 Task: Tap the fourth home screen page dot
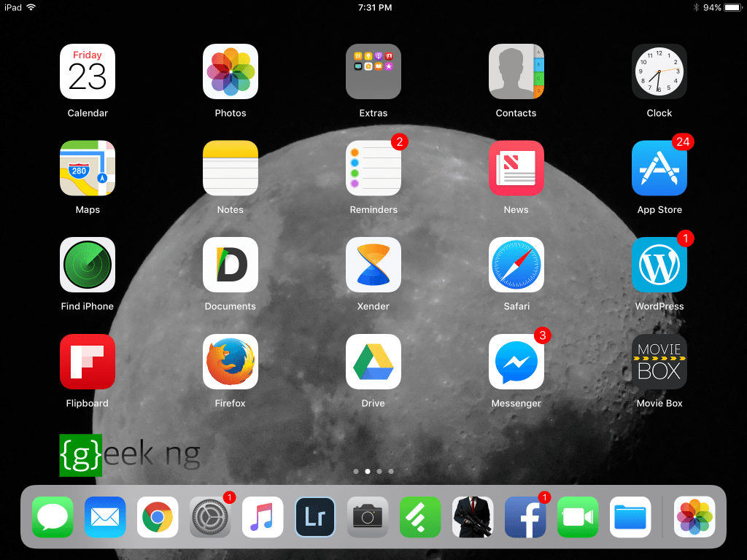(x=391, y=472)
